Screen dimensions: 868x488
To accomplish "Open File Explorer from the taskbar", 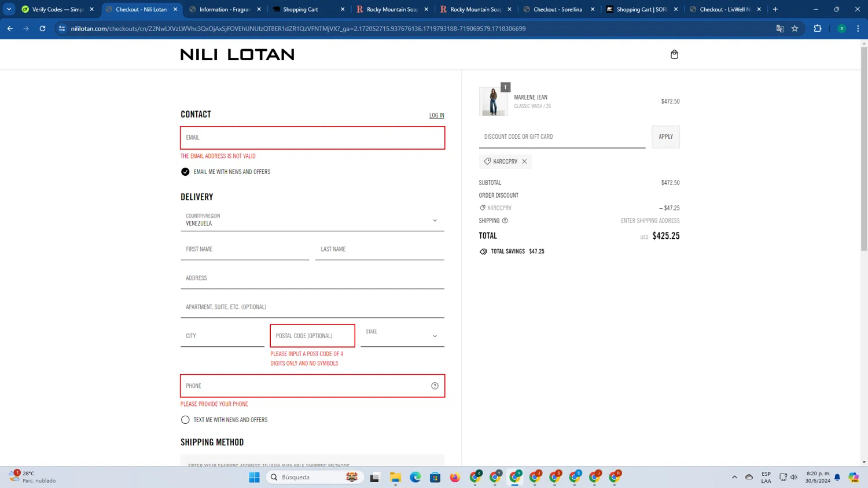I will pyautogui.click(x=395, y=477).
